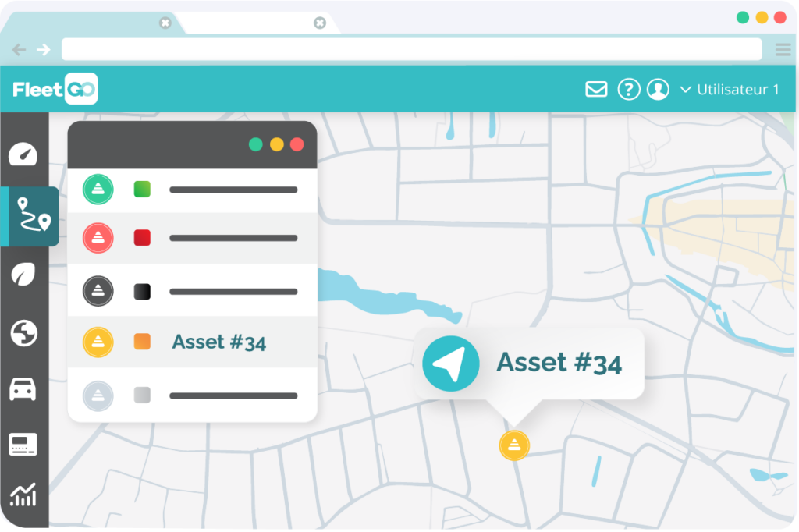Click the light grey asset cone icon in list

coord(98,395)
